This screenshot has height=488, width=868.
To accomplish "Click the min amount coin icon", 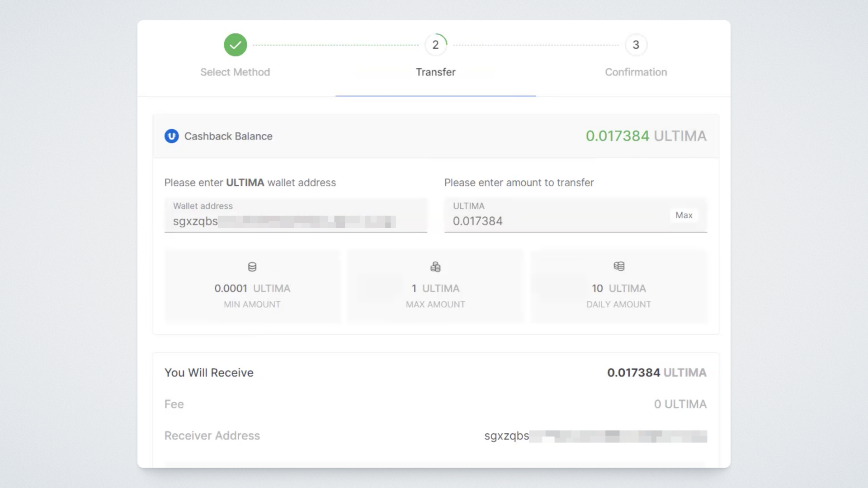I will (252, 267).
